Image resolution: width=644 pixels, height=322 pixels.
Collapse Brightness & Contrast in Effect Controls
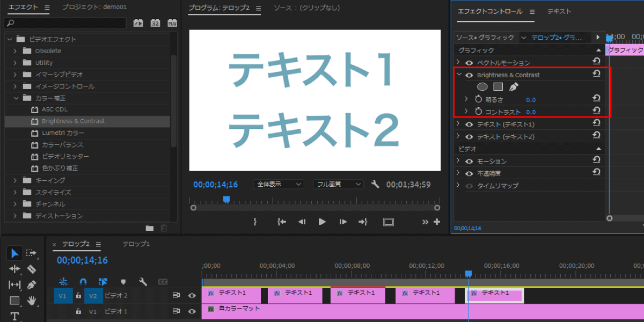coord(459,75)
